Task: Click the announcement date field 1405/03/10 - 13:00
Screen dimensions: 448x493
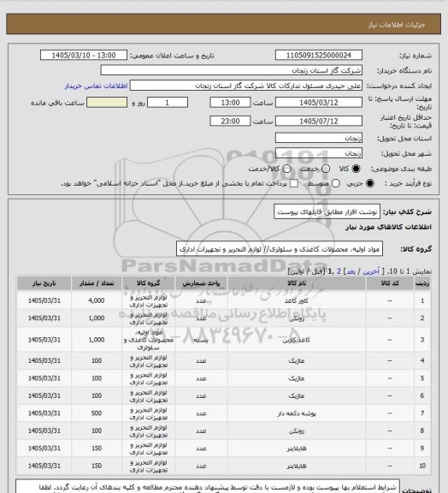Action: coord(84,55)
